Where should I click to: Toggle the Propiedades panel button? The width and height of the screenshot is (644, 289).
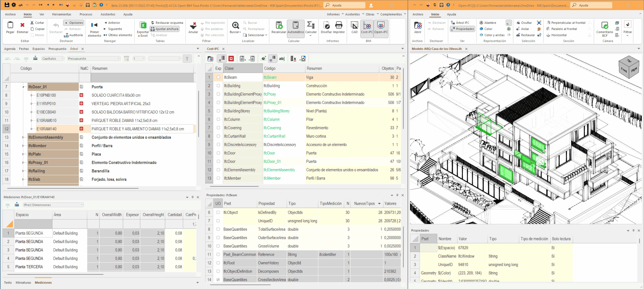click(462, 29)
